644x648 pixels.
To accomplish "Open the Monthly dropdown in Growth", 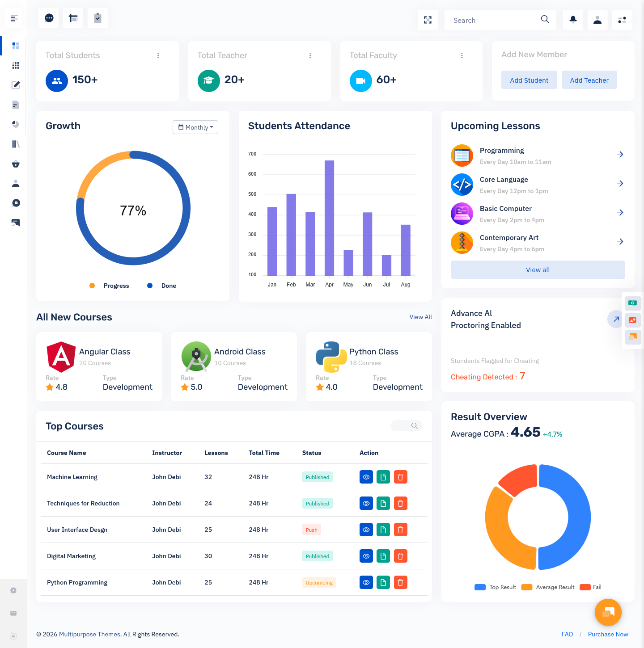I will pyautogui.click(x=195, y=127).
